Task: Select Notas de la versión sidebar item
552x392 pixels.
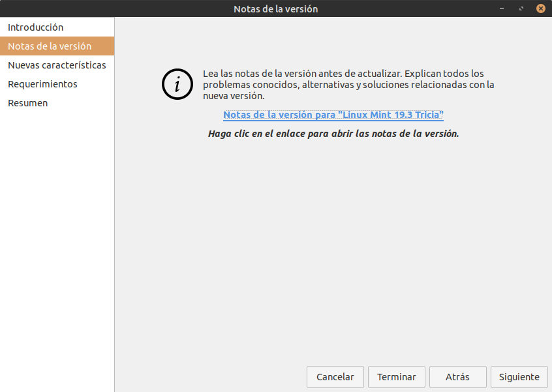Action: point(57,46)
